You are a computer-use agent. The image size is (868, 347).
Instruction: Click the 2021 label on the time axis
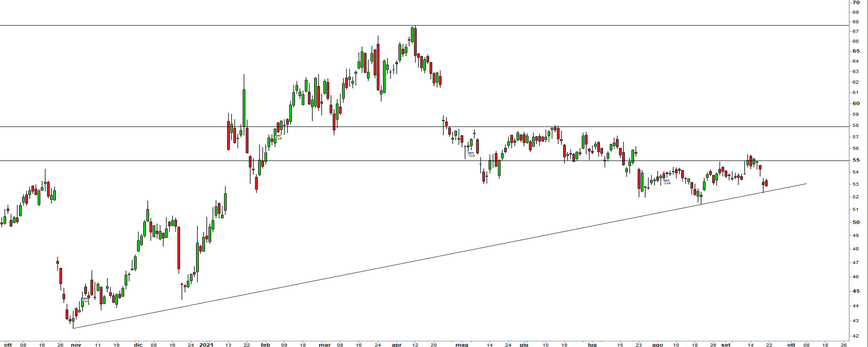pyautogui.click(x=206, y=345)
